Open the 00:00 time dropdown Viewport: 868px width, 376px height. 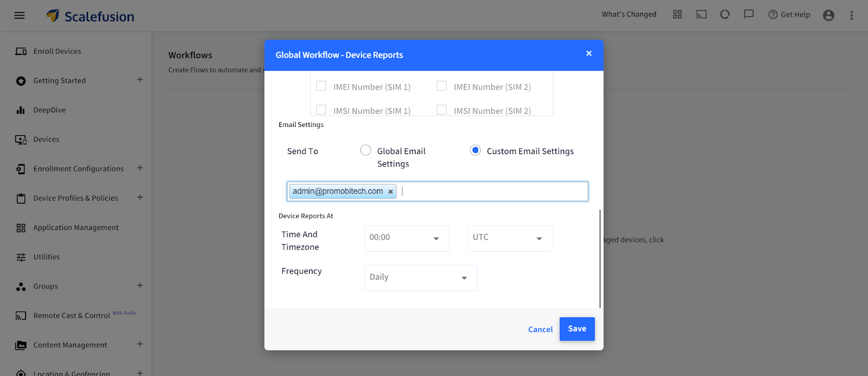407,238
